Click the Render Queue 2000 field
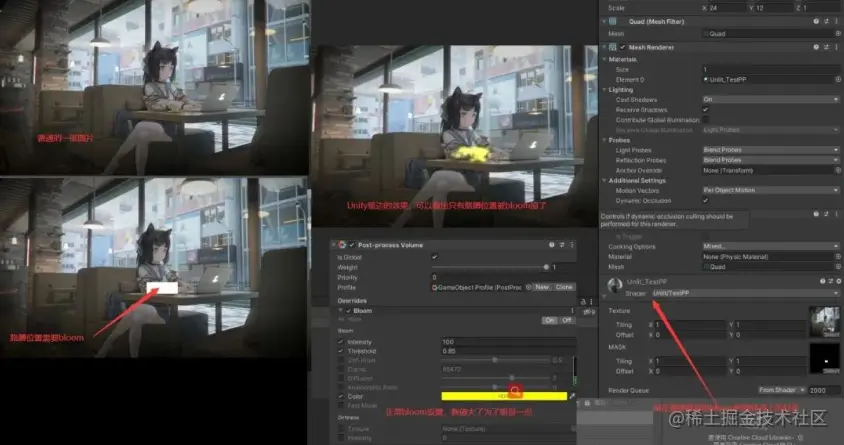This screenshot has height=445, width=844. pyautogui.click(x=824, y=390)
